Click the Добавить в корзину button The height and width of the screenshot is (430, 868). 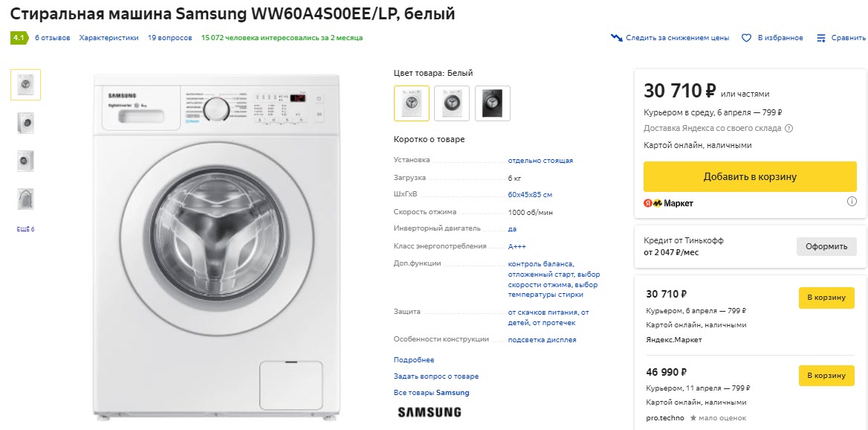coord(749,176)
